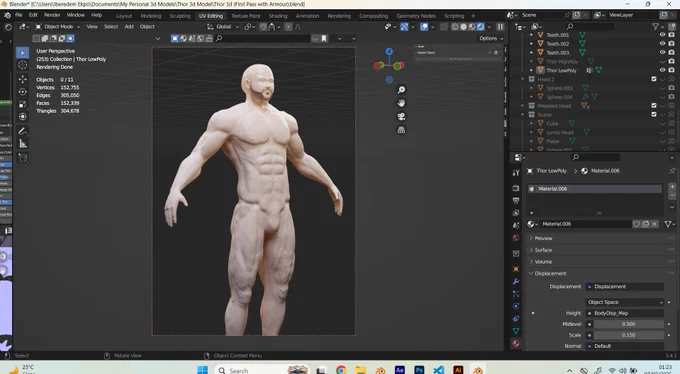Image resolution: width=680 pixels, height=374 pixels.
Task: Select the Measure tool
Action: click(23, 144)
